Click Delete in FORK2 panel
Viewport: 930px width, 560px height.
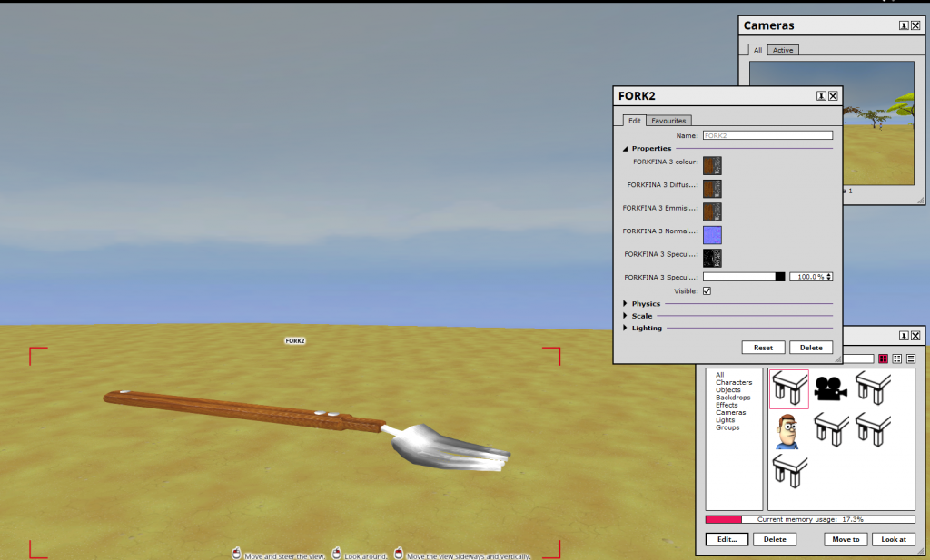(811, 348)
